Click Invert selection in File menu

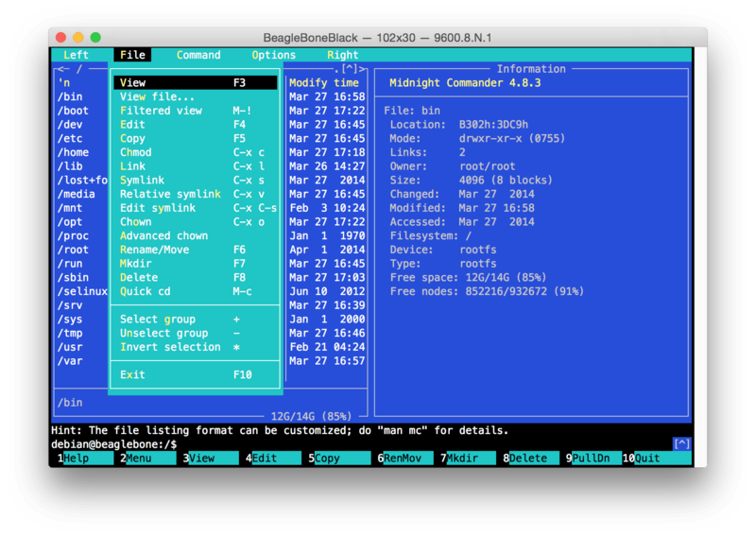[x=170, y=347]
